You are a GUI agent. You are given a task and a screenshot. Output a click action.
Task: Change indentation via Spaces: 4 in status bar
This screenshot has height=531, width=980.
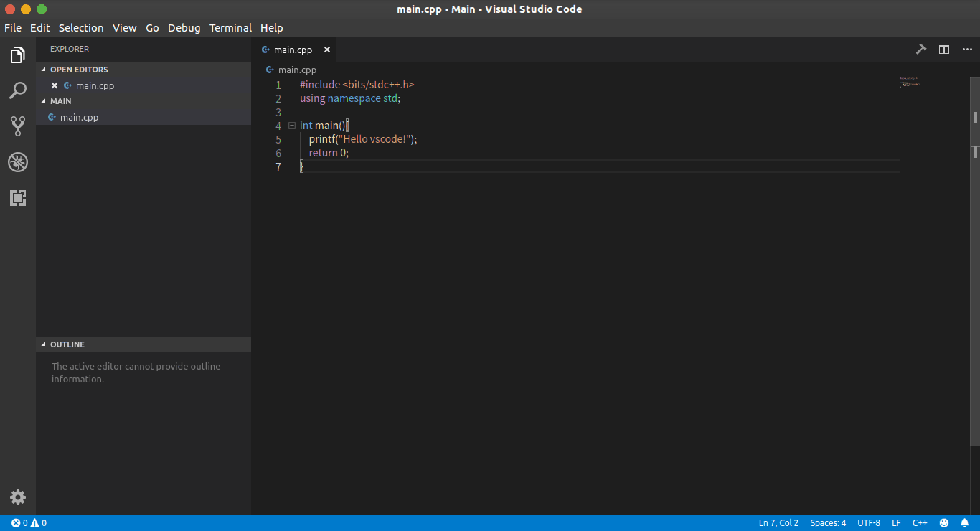point(828,522)
